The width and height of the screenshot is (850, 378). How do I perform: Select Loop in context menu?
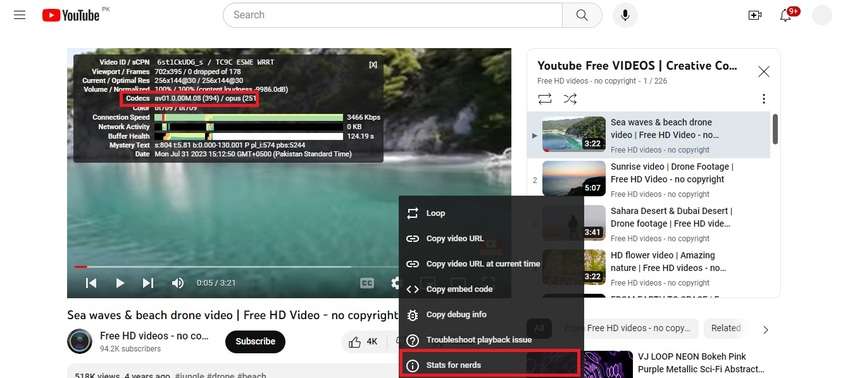[x=491, y=213]
